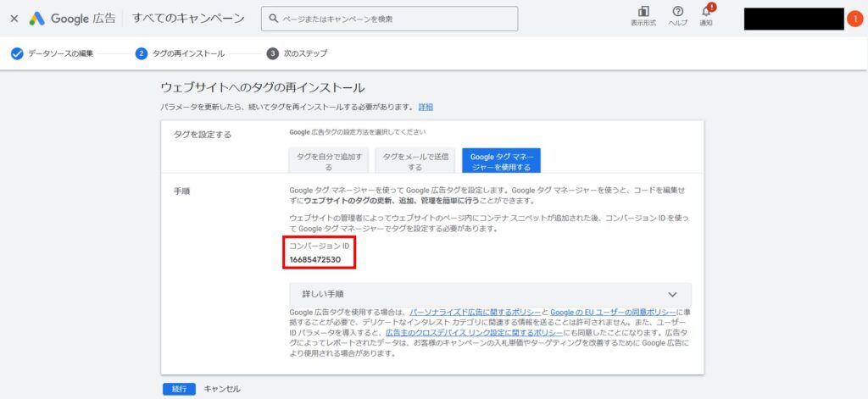Click the completed step checkmark icon
This screenshot has height=399, width=868.
pyautogui.click(x=17, y=53)
